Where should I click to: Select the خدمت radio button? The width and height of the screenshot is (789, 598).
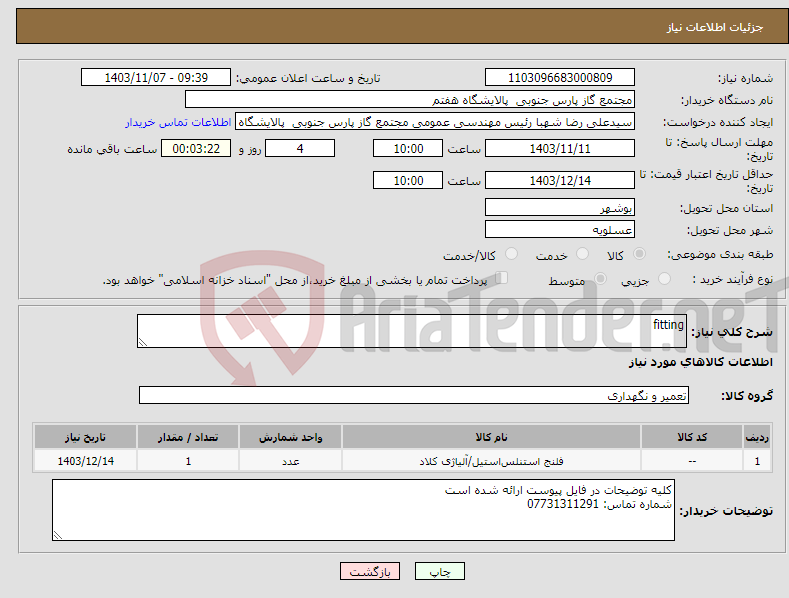[x=582, y=254]
